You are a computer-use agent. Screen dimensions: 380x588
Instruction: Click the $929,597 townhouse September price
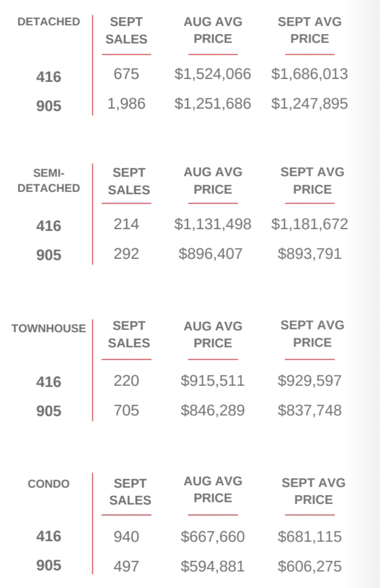pyautogui.click(x=309, y=381)
